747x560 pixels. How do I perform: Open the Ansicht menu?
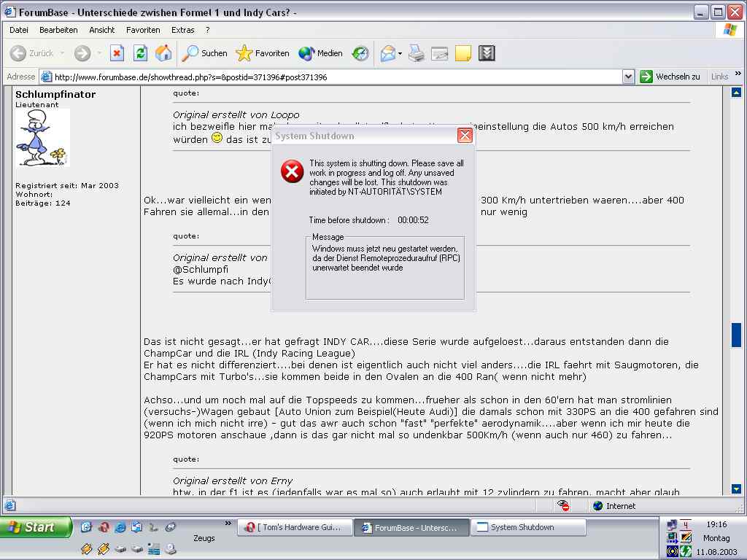(x=102, y=30)
